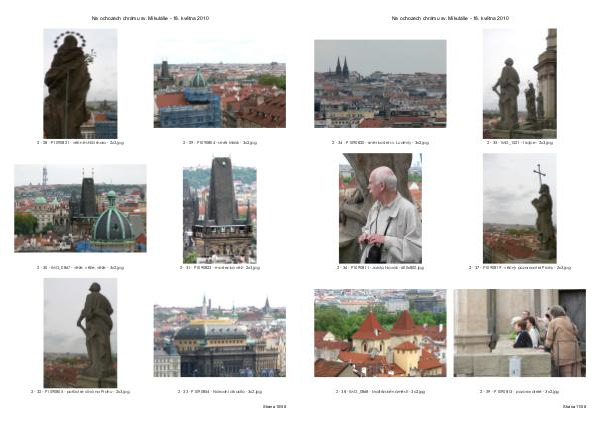Click the right page title heading
The image size is (600, 424).
click(x=450, y=18)
